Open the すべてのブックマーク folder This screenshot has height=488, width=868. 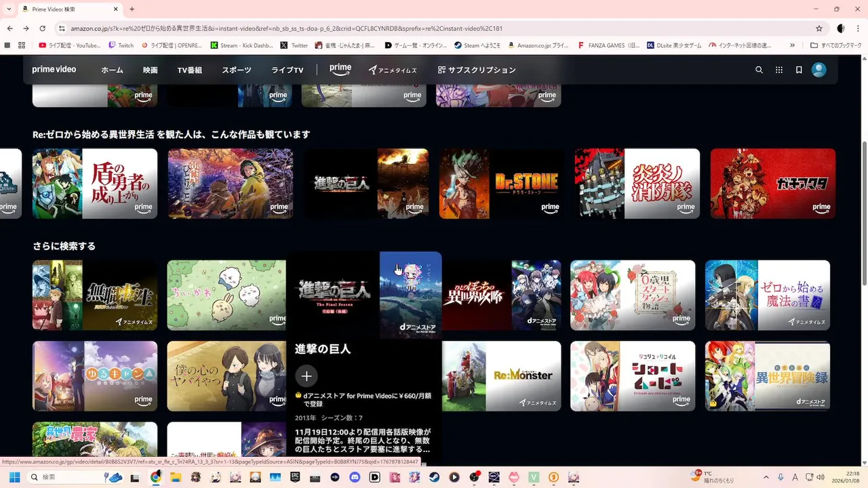836,45
